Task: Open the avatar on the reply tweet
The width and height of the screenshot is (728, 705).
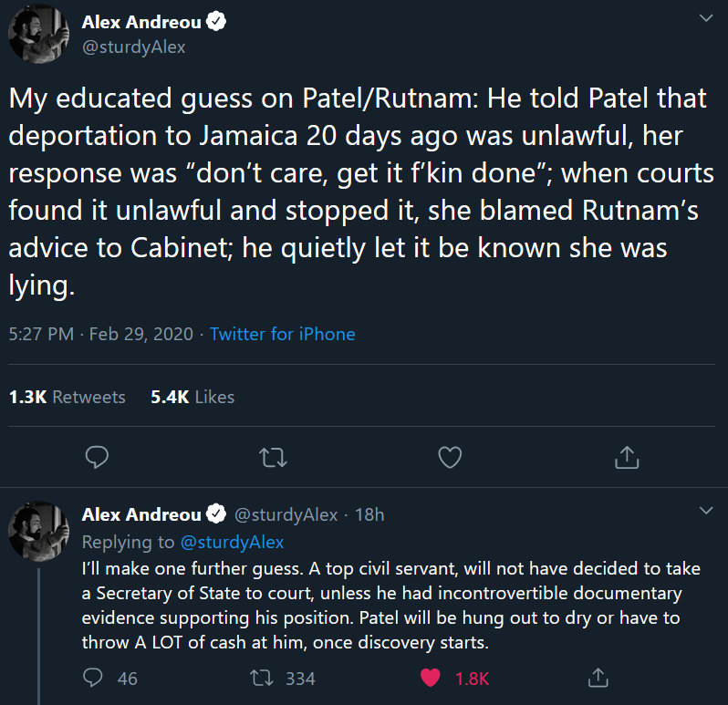Action: pyautogui.click(x=38, y=531)
